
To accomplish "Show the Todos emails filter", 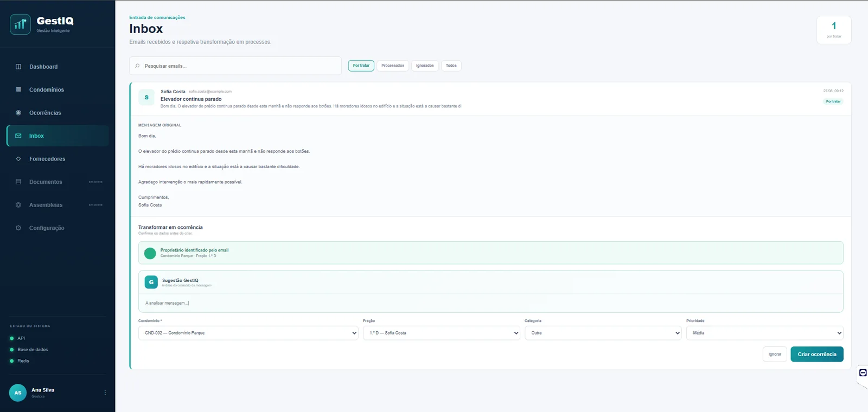I will [x=451, y=66].
